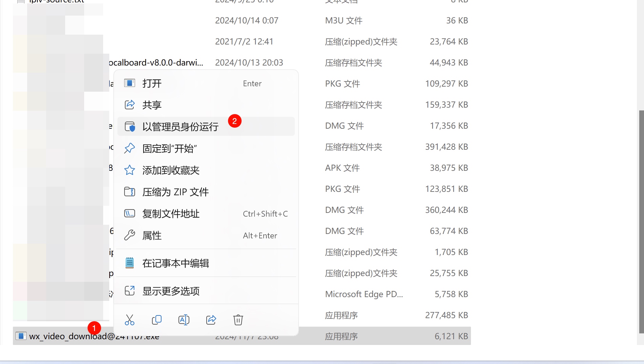Click the Share arrow icon in the bottom icon row
644x364 pixels.
pyautogui.click(x=211, y=320)
